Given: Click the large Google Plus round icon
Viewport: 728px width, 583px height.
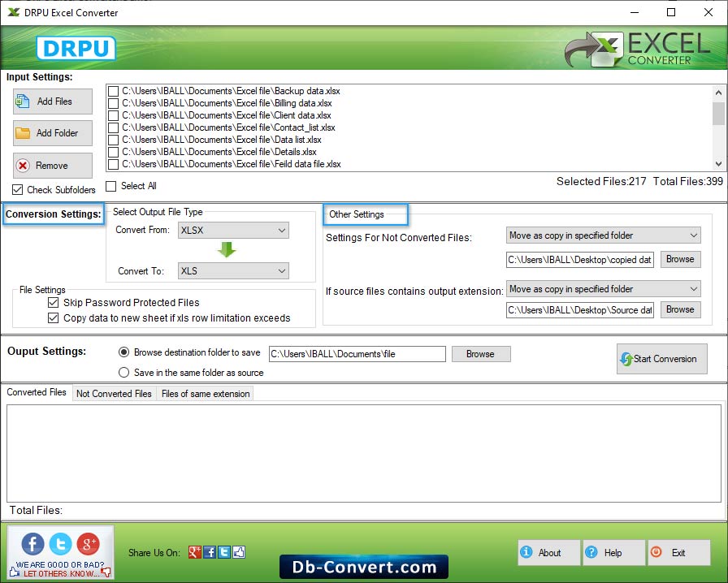Looking at the screenshot, I should coord(89,543).
